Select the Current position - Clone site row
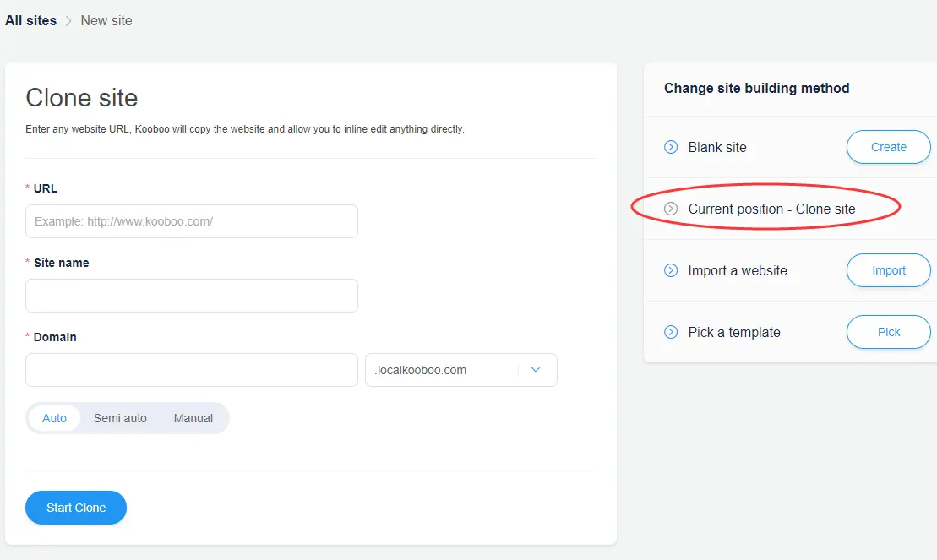The image size is (937, 560). point(771,209)
